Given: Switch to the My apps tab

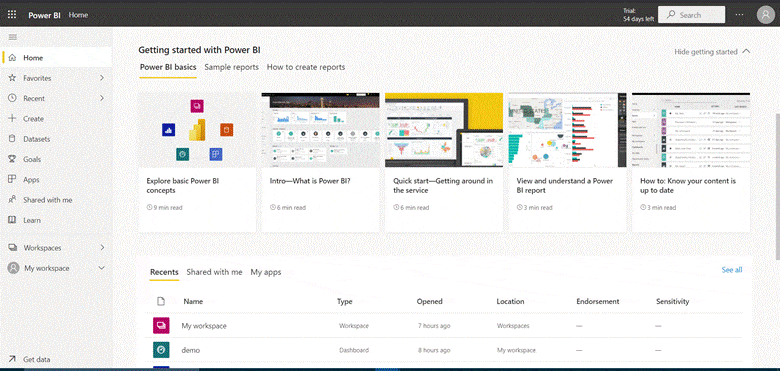Looking at the screenshot, I should coord(266,272).
